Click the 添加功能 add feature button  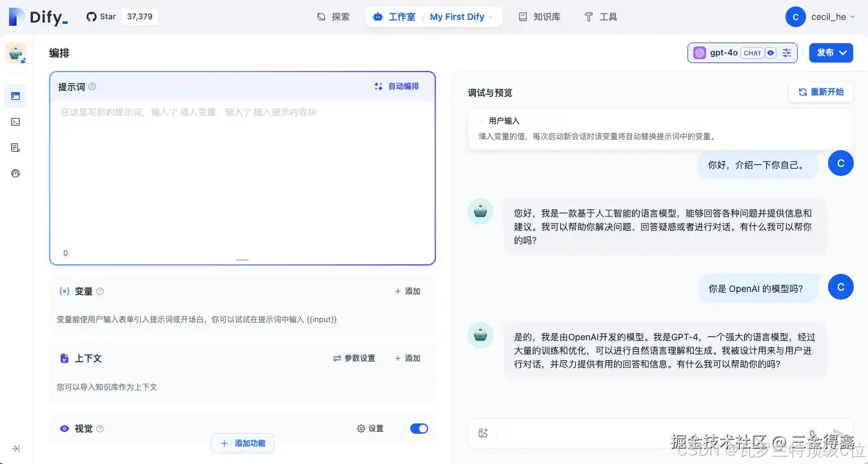pyautogui.click(x=242, y=443)
